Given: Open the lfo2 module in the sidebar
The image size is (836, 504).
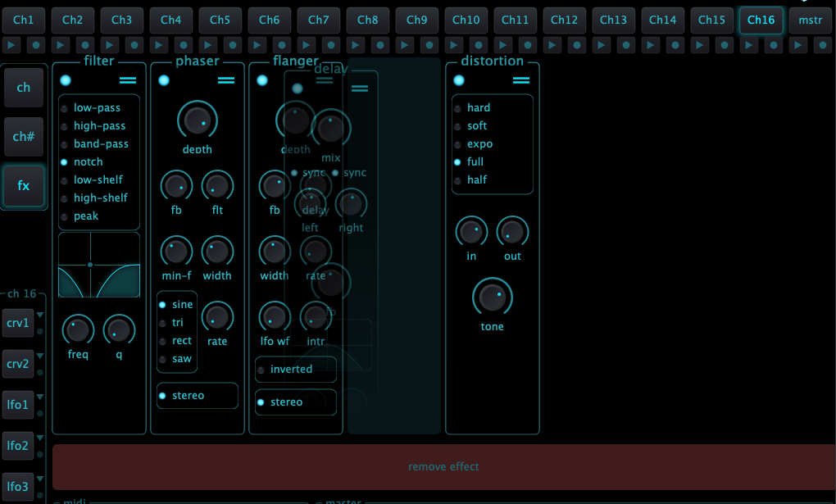Looking at the screenshot, I should click(18, 446).
